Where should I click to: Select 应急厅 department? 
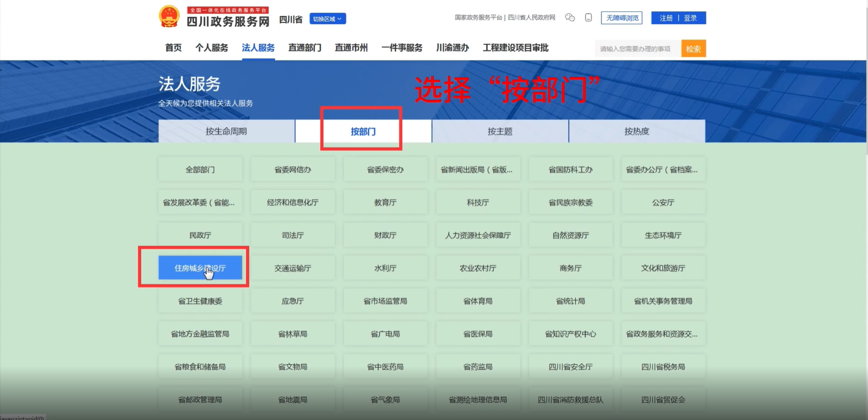click(x=293, y=301)
